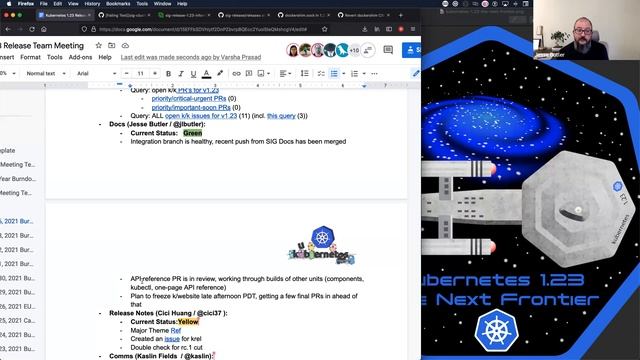Underline the selected text
Image resolution: width=640 pixels, height=360 pixels.
click(x=193, y=73)
